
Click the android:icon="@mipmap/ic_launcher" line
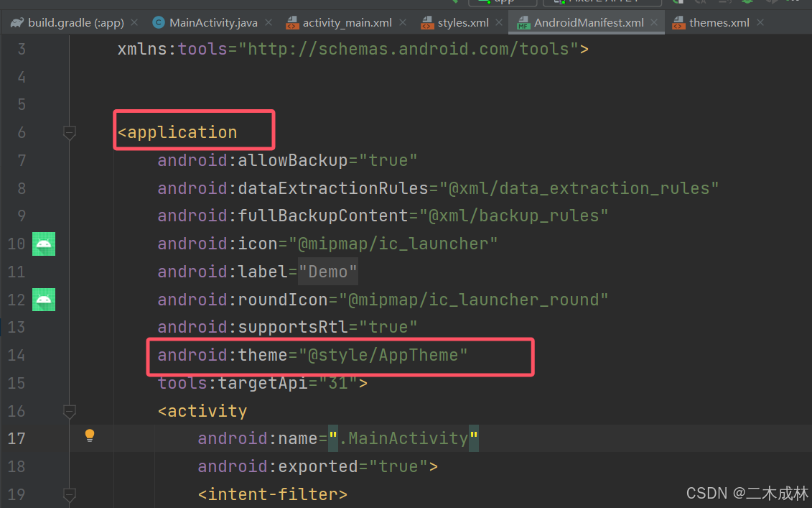[x=327, y=244]
